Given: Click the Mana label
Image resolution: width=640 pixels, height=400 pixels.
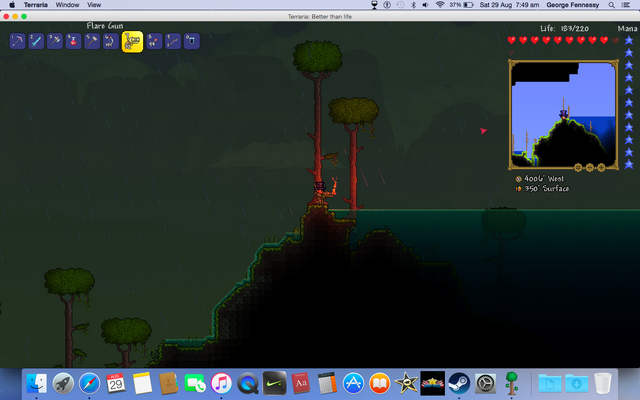Looking at the screenshot, I should point(627,29).
